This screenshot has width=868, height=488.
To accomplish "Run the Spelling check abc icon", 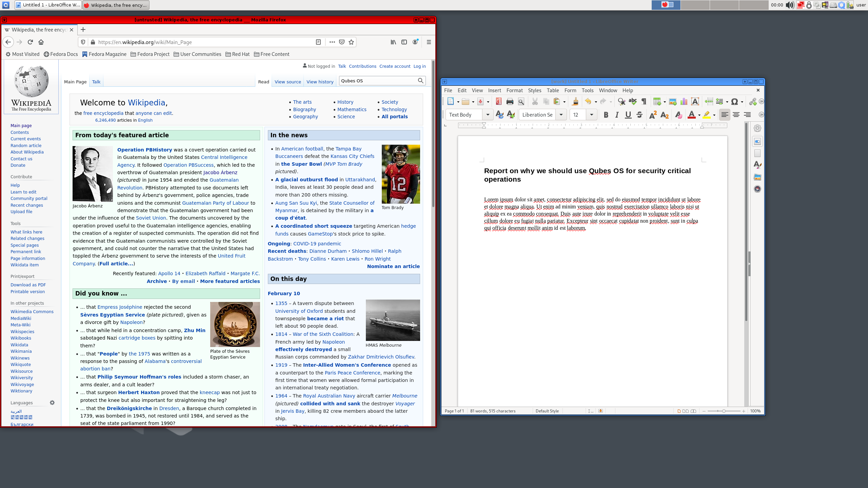I will click(633, 101).
